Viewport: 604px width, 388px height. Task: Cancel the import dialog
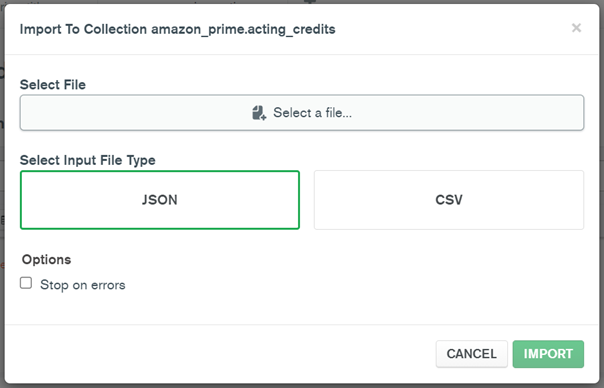(471, 354)
